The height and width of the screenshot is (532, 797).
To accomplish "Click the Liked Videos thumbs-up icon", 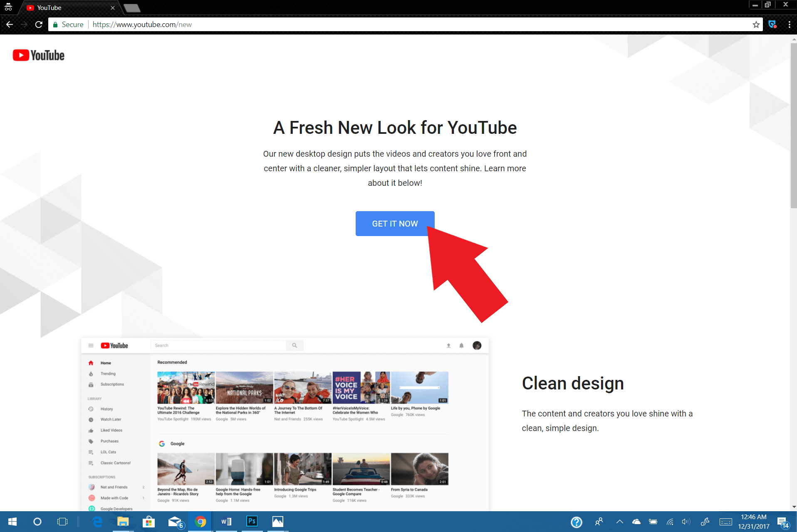I will pos(91,430).
